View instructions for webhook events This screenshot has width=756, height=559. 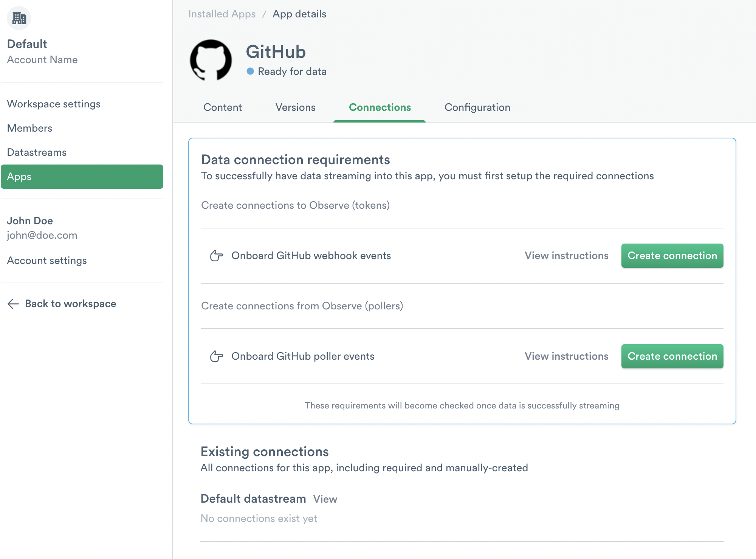(x=566, y=256)
